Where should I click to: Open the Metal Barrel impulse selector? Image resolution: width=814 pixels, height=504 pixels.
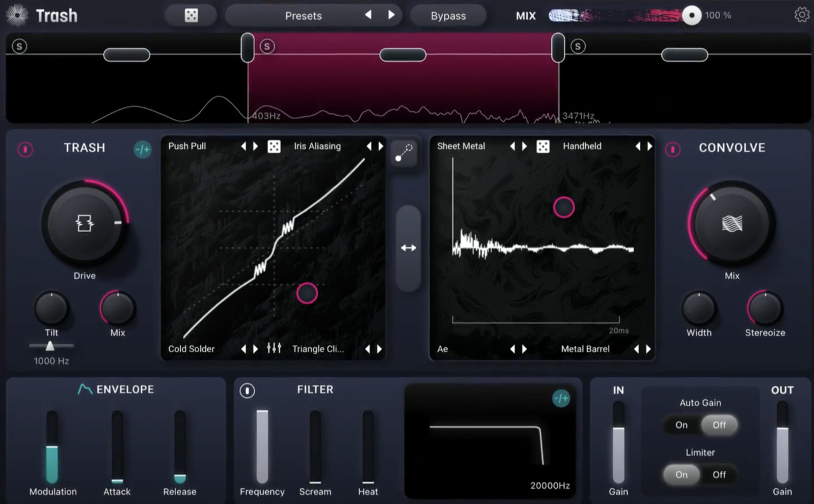585,349
